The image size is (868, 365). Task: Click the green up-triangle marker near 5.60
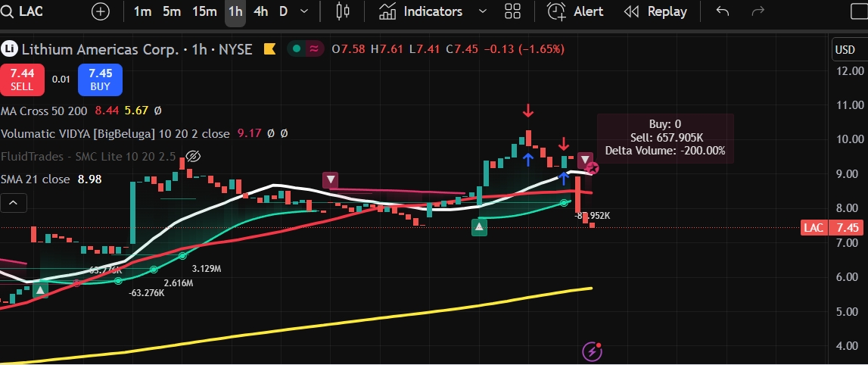point(40,290)
